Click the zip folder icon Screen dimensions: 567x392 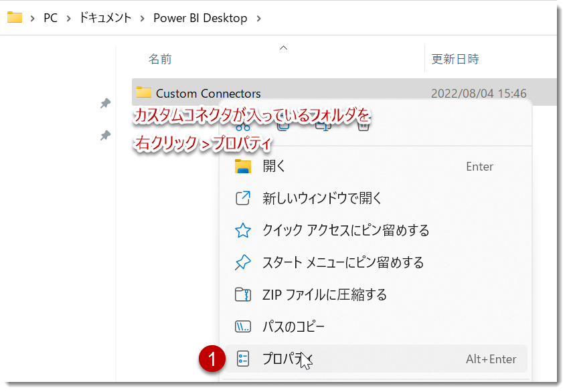tap(242, 295)
